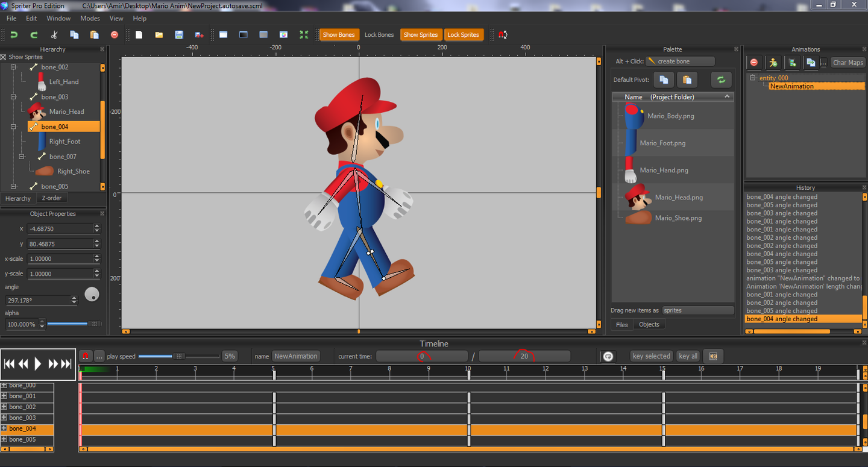Click the Cut scissors icon in the toolbar
Image resolution: width=868 pixels, height=467 pixels.
[x=54, y=35]
